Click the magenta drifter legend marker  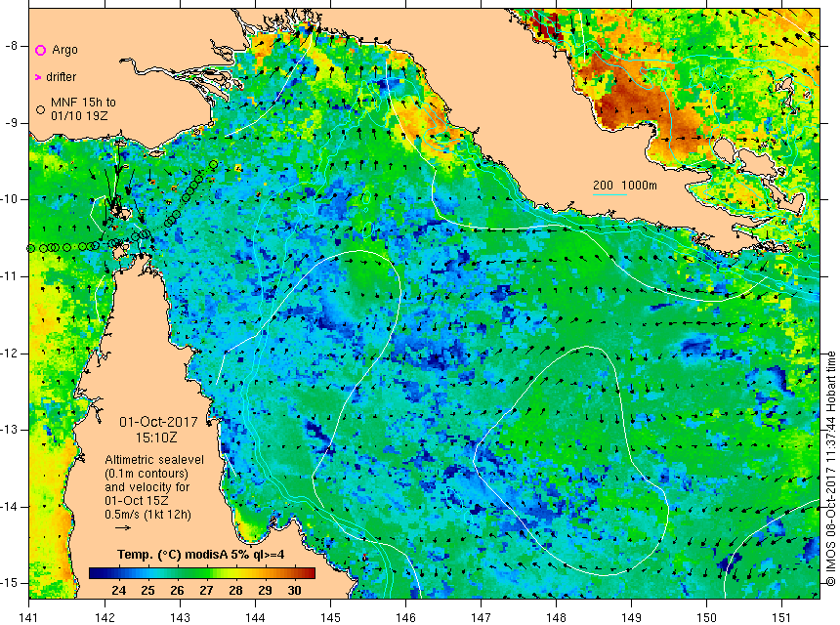pyautogui.click(x=38, y=78)
